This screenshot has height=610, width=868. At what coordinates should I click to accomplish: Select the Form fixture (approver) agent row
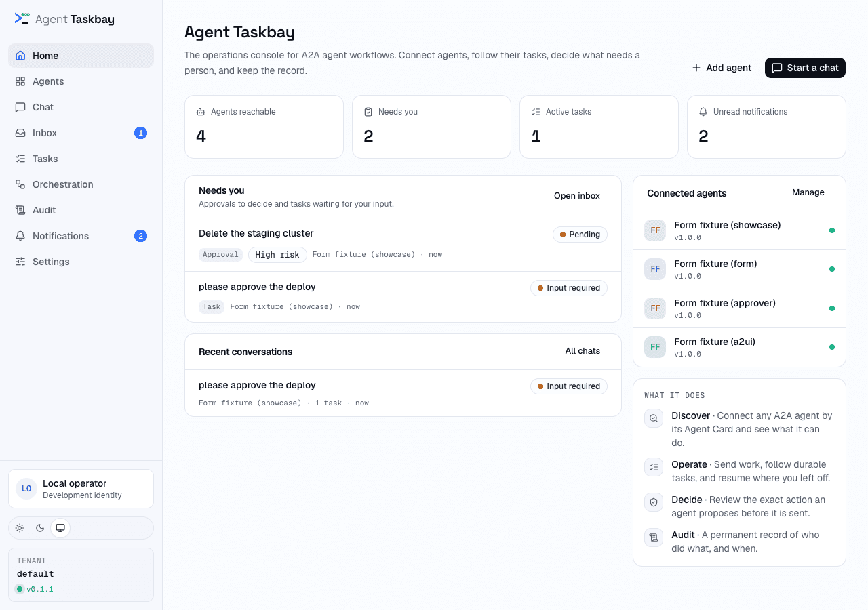point(739,308)
